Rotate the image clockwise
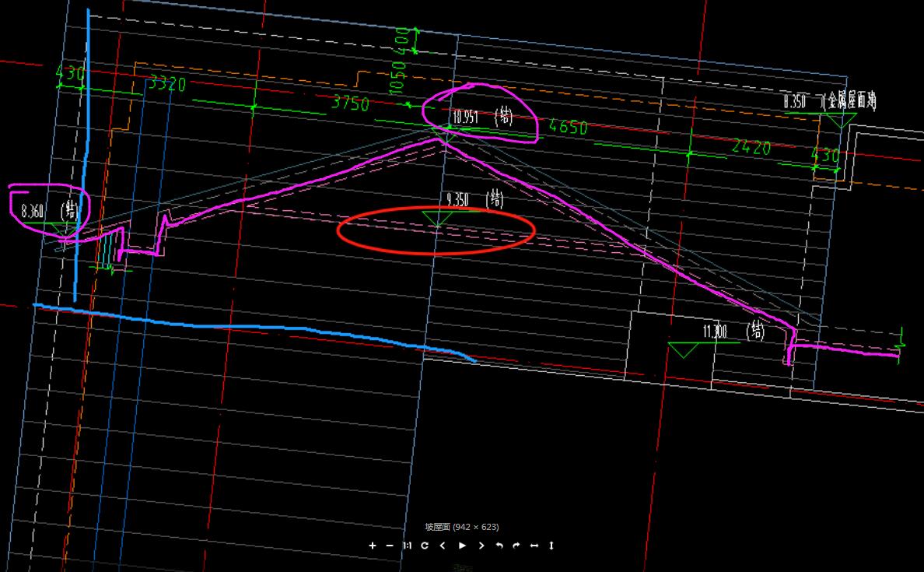The width and height of the screenshot is (924, 572). pos(516,546)
